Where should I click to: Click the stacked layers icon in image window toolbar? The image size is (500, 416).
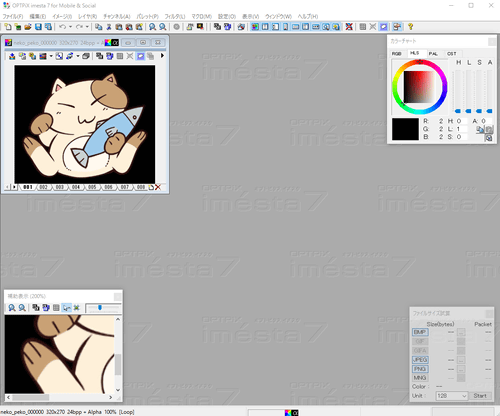point(86,56)
